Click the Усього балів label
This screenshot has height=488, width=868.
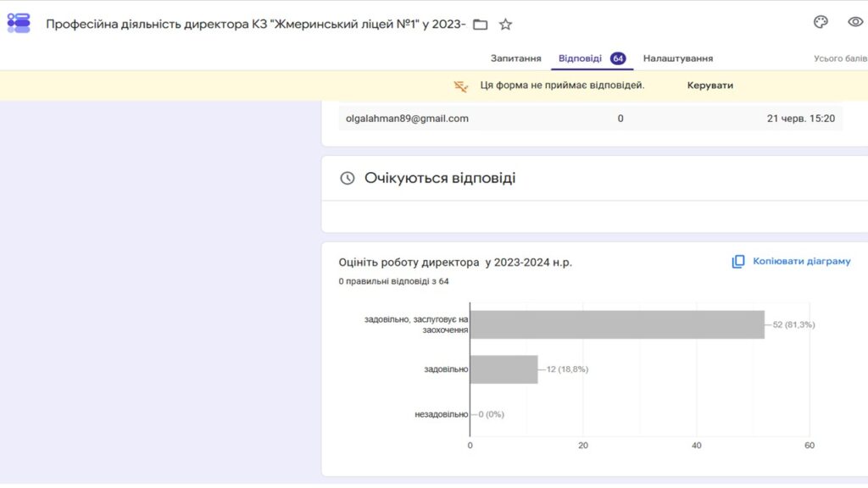point(840,58)
